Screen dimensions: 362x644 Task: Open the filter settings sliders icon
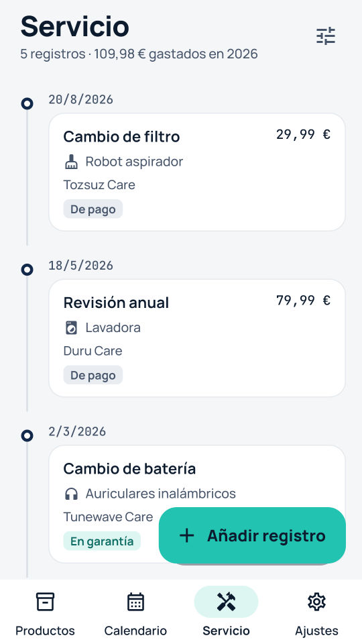(326, 36)
